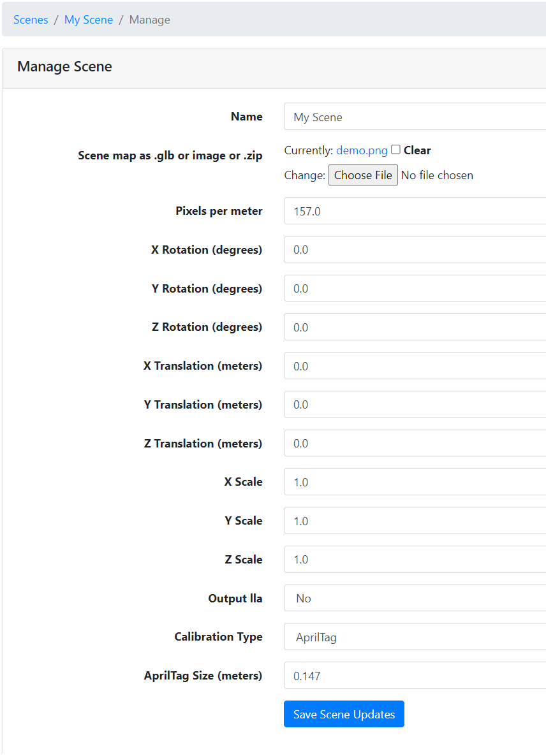Go to the Scenes breadcrumb link
Viewport: 546px width, 756px height.
coord(31,20)
